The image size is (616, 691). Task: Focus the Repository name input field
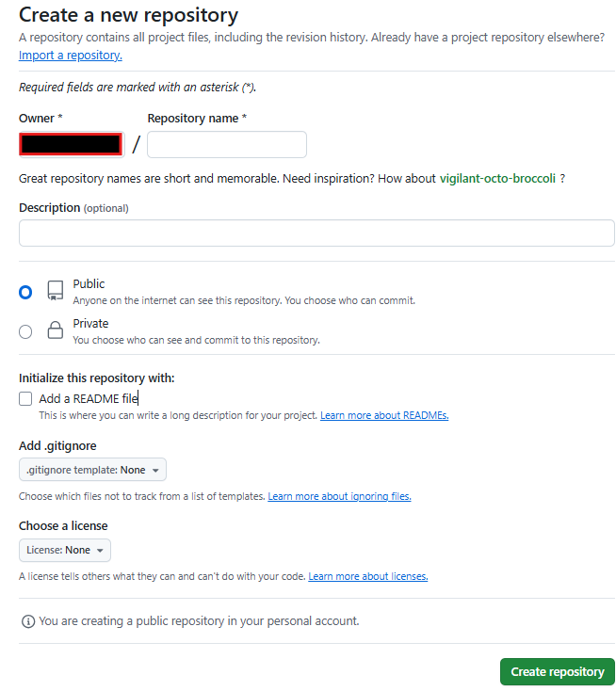[x=227, y=145]
